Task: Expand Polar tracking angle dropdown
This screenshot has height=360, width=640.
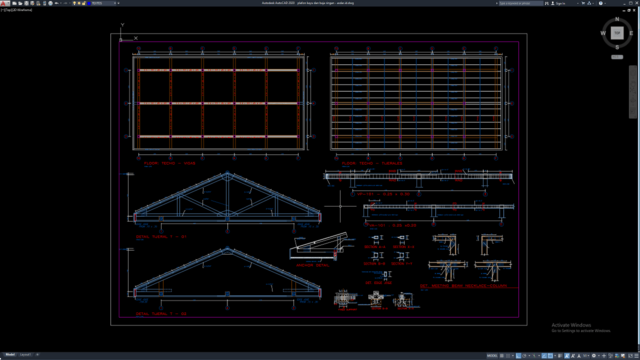Action: 529,356
